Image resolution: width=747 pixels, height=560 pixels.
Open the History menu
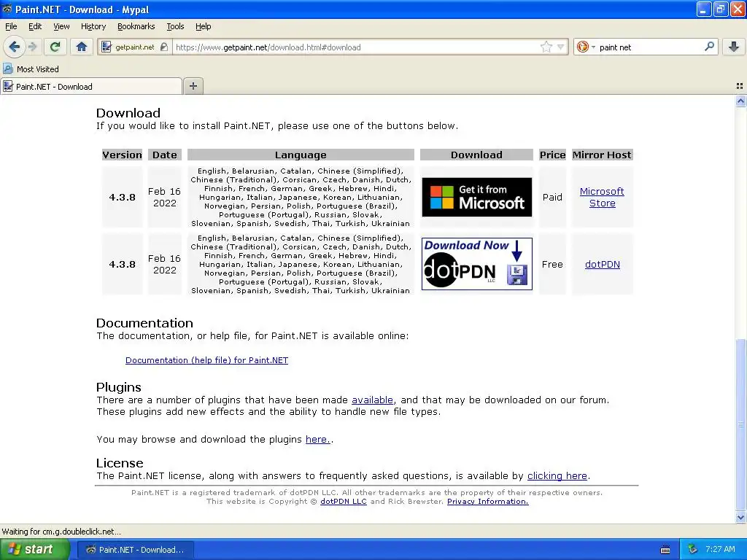pos(93,26)
